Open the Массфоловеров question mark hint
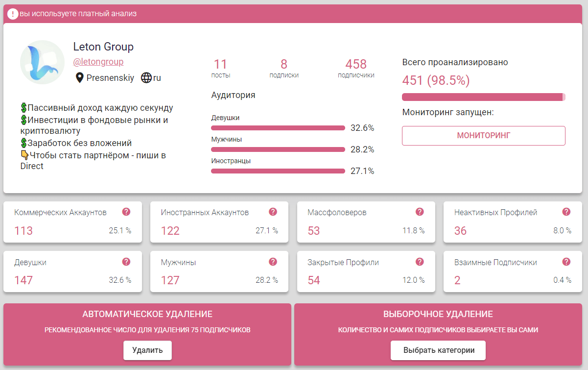The width and height of the screenshot is (588, 370). pyautogui.click(x=420, y=212)
